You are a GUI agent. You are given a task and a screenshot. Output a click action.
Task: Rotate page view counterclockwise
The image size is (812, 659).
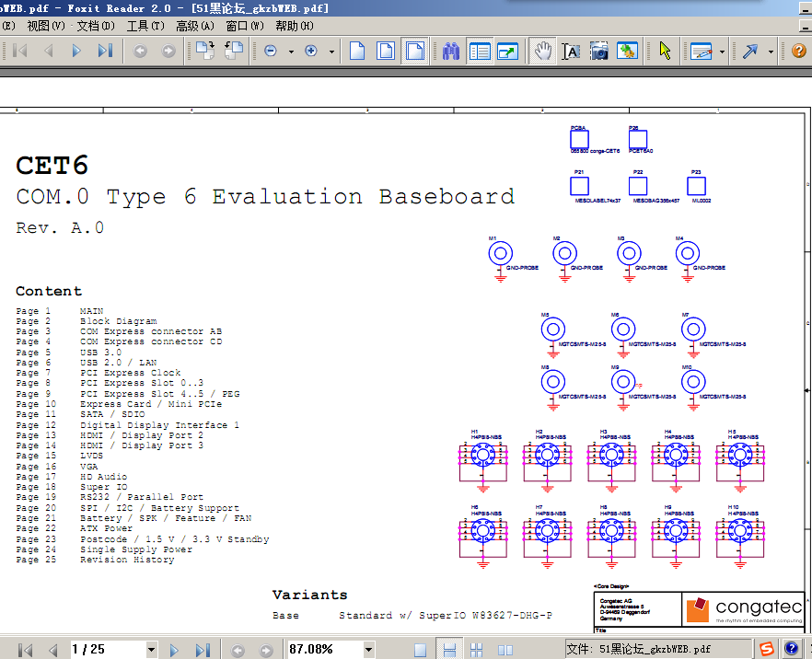[234, 51]
